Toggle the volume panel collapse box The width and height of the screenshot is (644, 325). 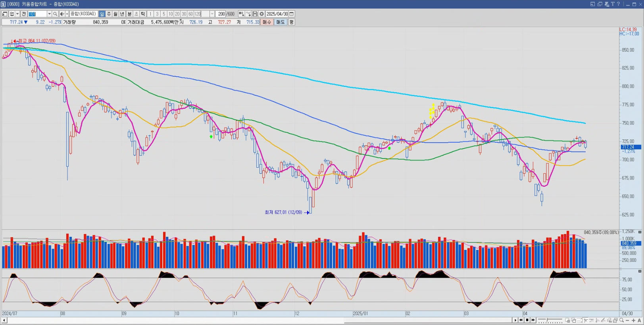640,232
